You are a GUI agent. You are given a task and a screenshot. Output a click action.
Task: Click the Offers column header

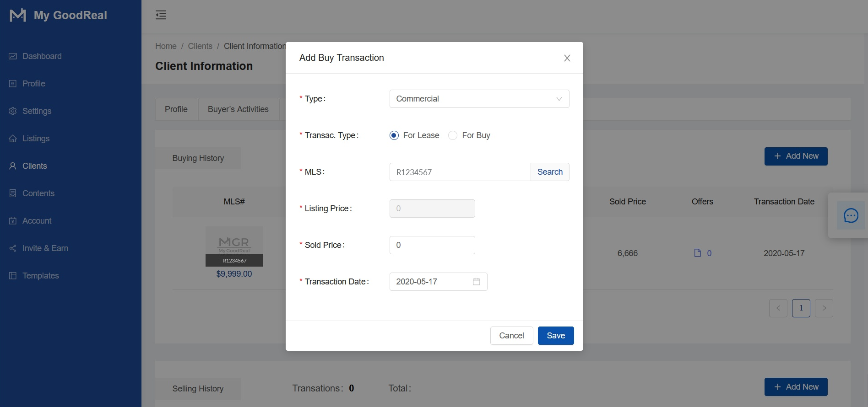(x=702, y=202)
